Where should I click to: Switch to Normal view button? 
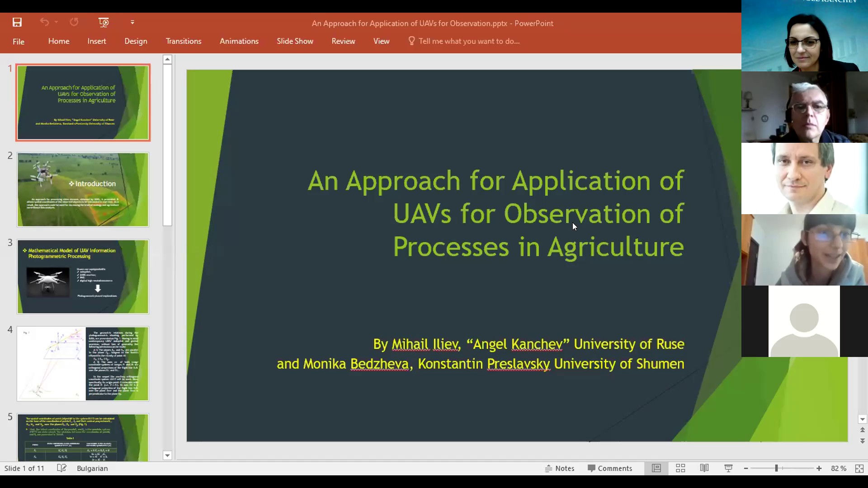(656, 468)
